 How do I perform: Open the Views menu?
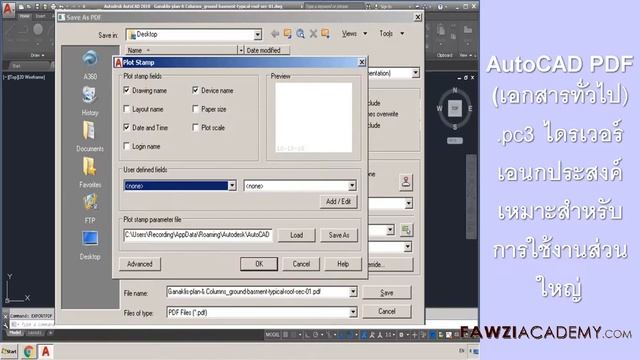pos(354,34)
